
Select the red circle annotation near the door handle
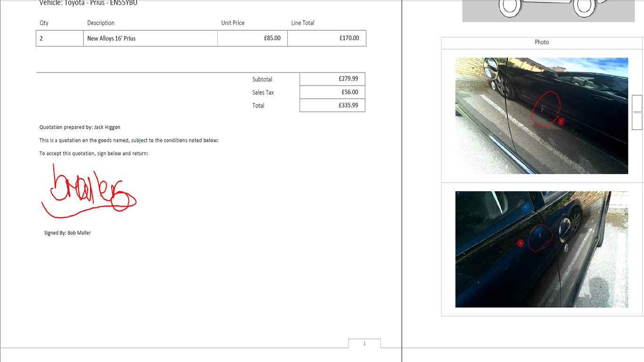pos(540,238)
